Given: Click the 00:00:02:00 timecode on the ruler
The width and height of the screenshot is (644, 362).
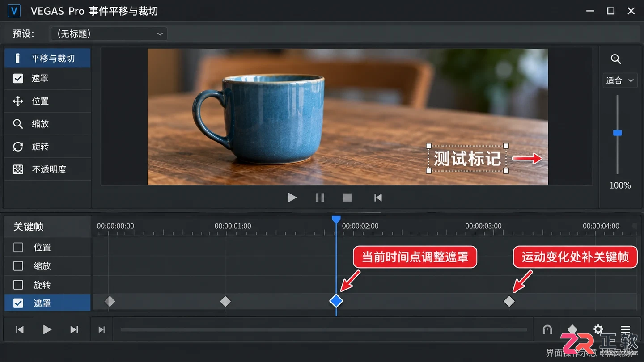Looking at the screenshot, I should (x=360, y=226).
